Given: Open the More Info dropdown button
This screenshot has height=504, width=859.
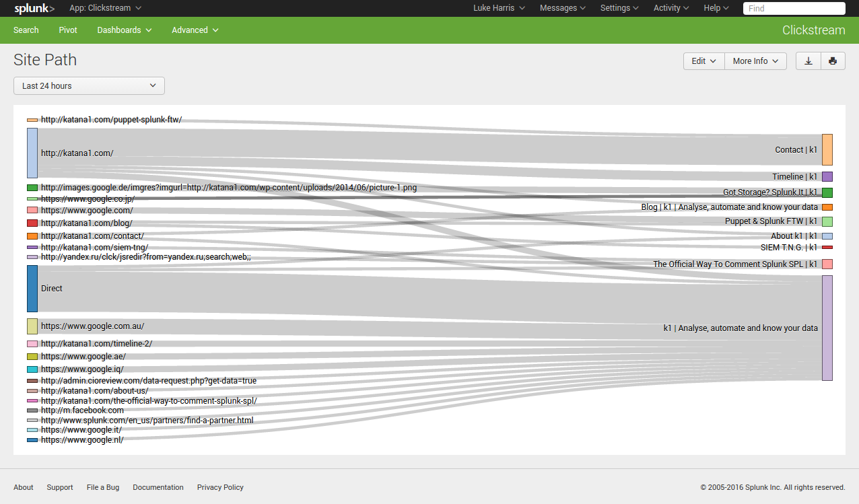Looking at the screenshot, I should tap(755, 61).
